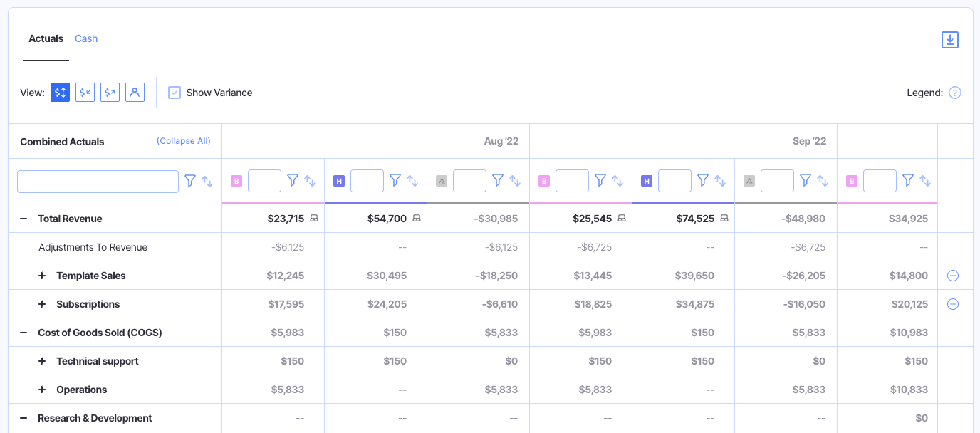The width and height of the screenshot is (980, 433).
Task: Select the Actuals tab
Action: click(x=46, y=38)
